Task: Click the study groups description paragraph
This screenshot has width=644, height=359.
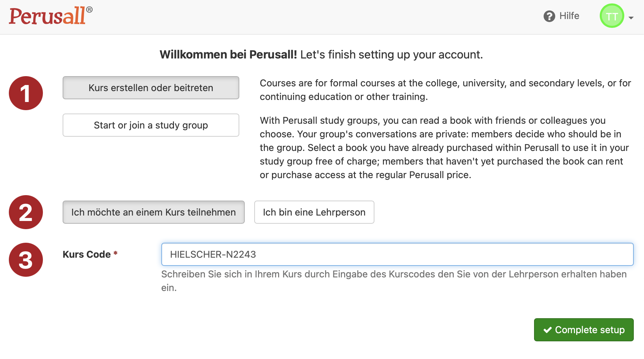Action: 444,148
